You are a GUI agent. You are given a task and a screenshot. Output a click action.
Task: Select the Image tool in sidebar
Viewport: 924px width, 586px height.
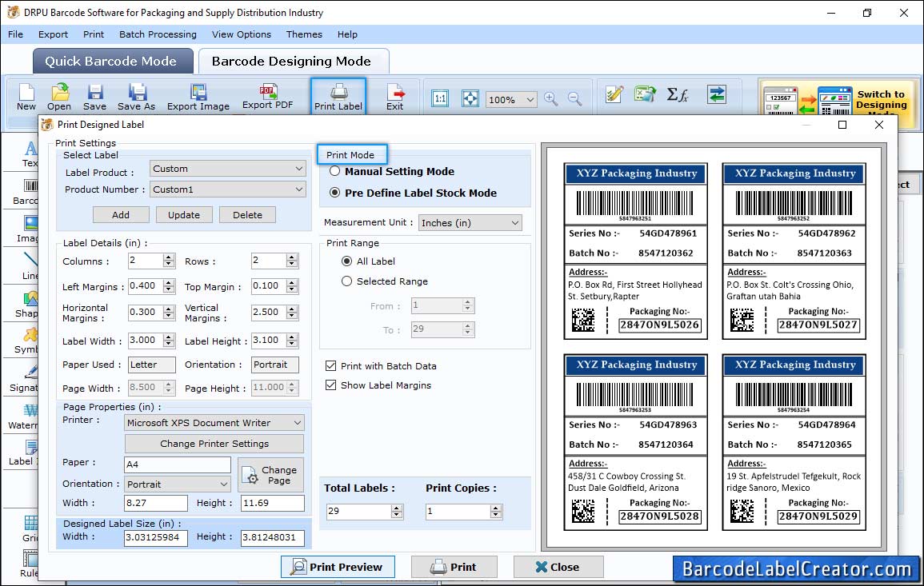(27, 229)
